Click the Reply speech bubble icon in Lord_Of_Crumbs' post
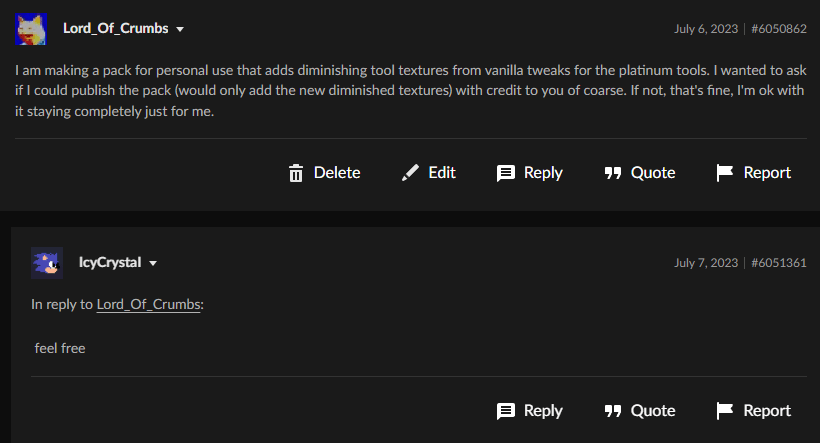Image resolution: width=820 pixels, height=443 pixels. (x=506, y=173)
